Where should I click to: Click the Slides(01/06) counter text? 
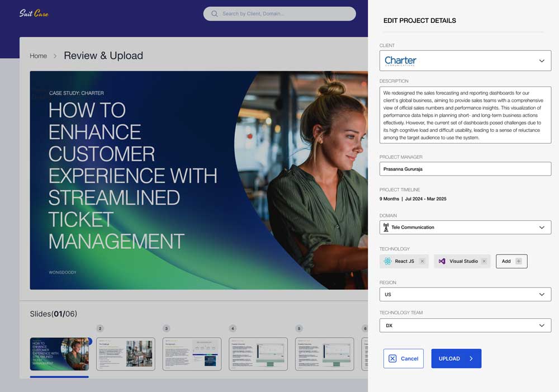[54, 314]
